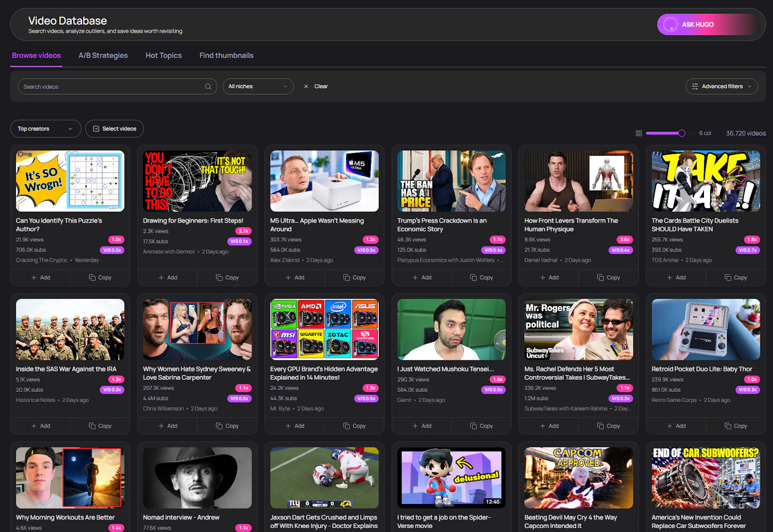Open the A/B Strategies tab
The width and height of the screenshot is (773, 532).
point(103,56)
